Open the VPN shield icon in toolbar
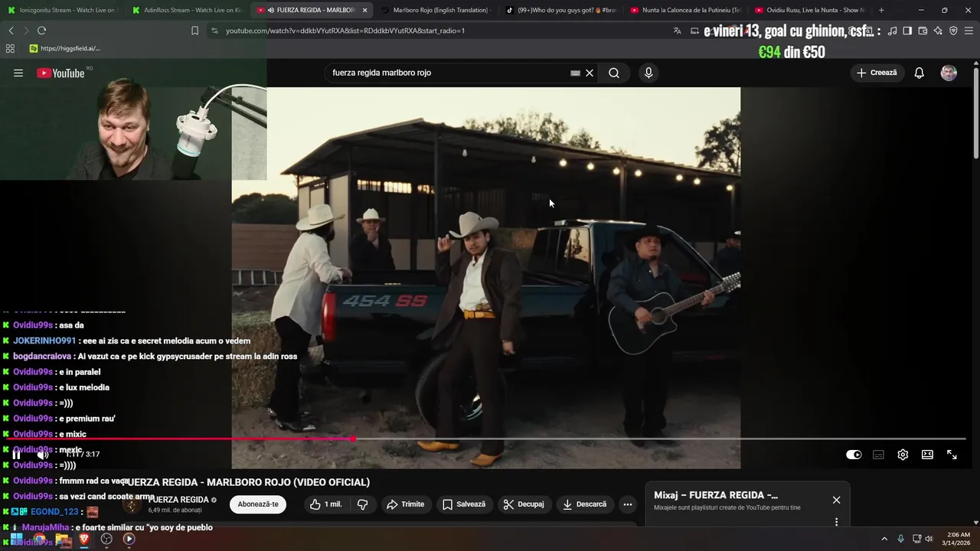Screen dimensions: 980x551 coord(953,31)
